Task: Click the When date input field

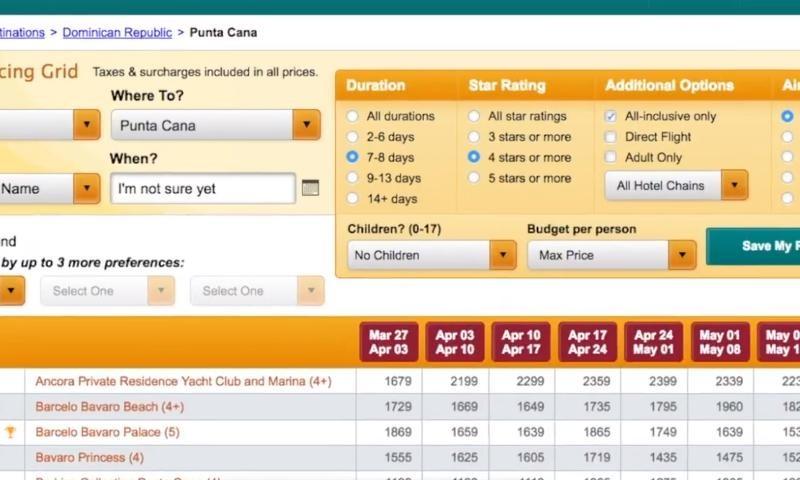Action: pos(203,188)
